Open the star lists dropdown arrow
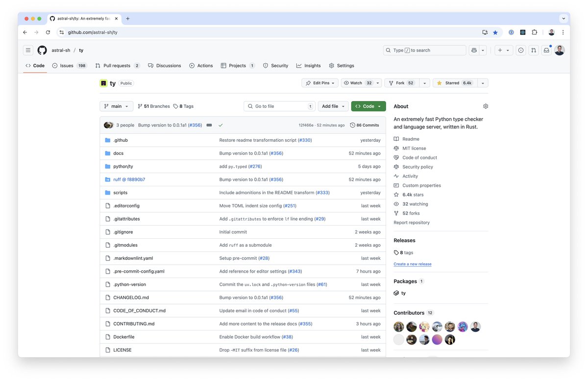 click(x=483, y=83)
